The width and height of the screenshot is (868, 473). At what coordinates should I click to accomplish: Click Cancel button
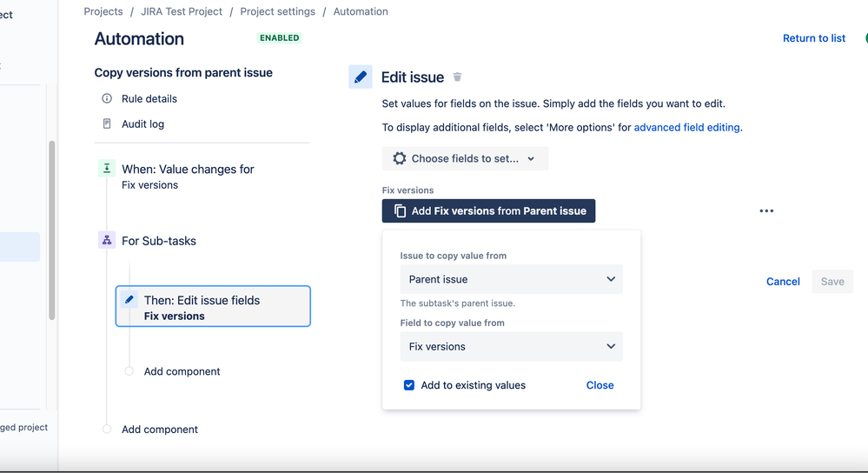783,282
